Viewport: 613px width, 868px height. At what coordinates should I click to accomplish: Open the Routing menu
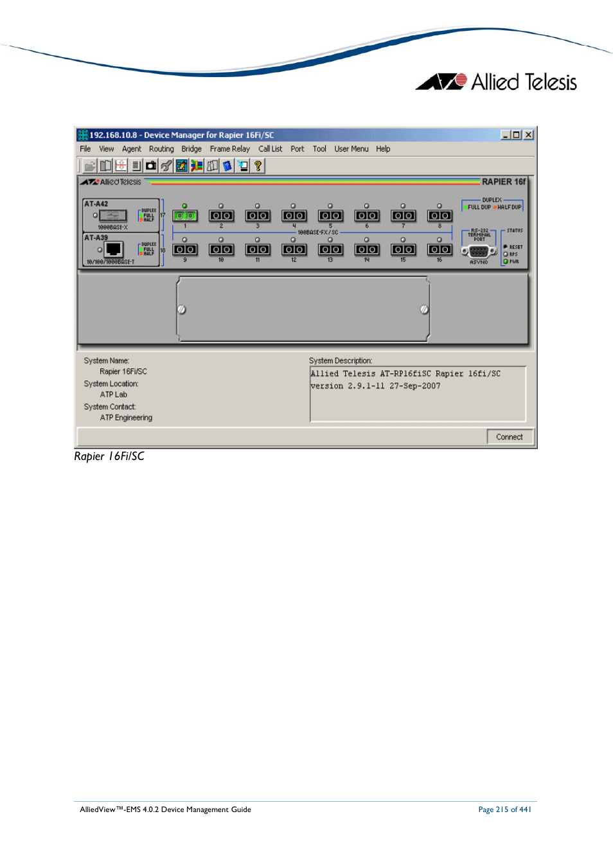tap(161, 149)
